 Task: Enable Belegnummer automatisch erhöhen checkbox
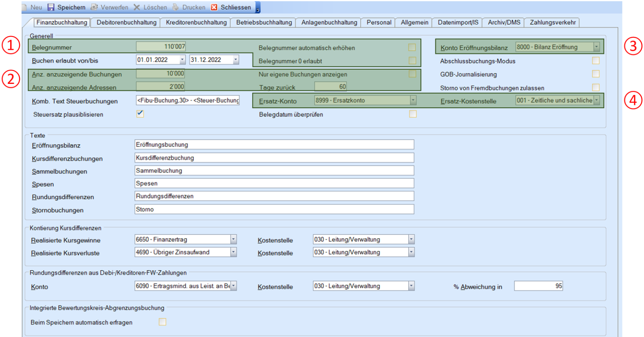412,47
